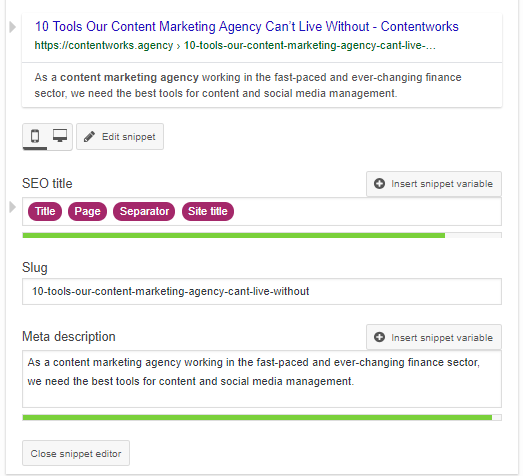Click the green contentworks.agency URL
Image resolution: width=523 pixels, height=476 pixels.
pyautogui.click(x=104, y=45)
